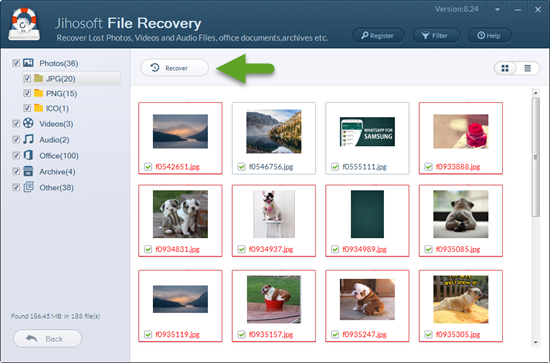
Task: Click file name f0935247.jpg
Action: coord(364,334)
